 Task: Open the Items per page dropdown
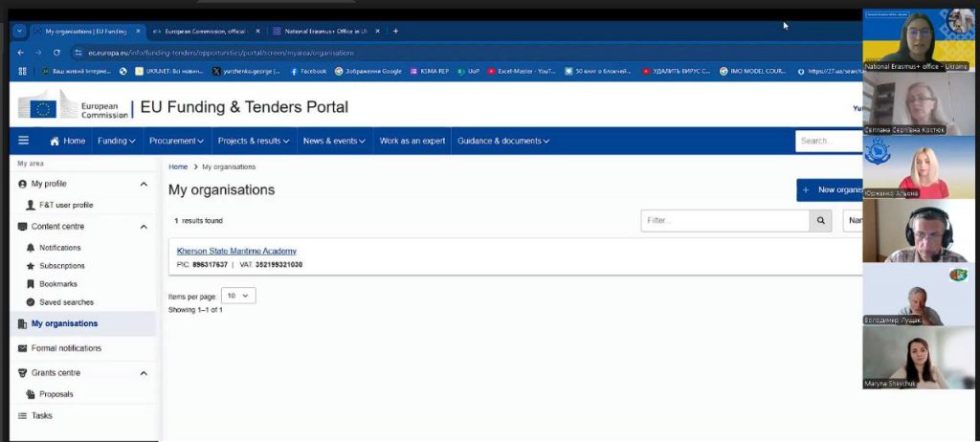point(238,297)
